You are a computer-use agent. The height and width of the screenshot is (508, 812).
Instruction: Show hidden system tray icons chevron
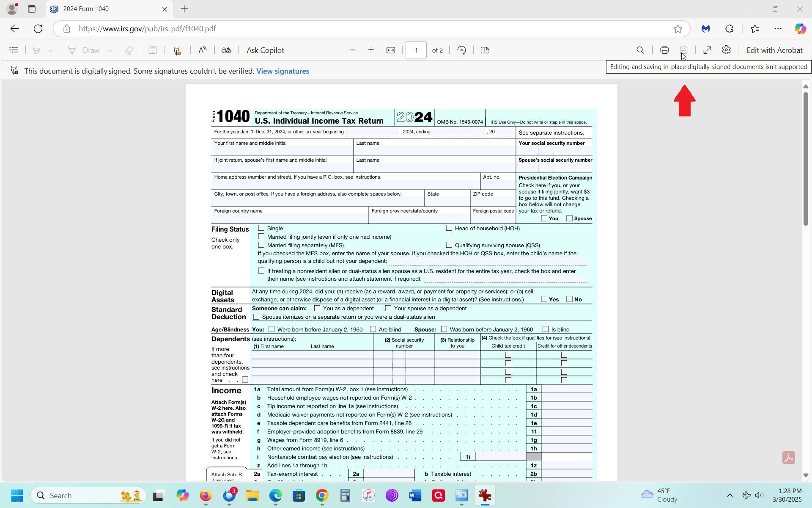(730, 495)
